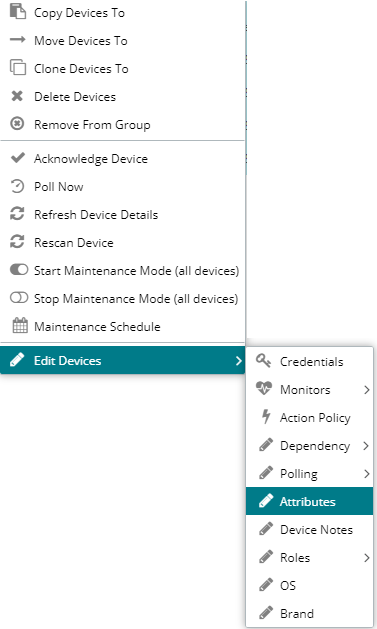Click the Credentials key icon
Viewport: 377px width, 629px height.
(x=263, y=361)
